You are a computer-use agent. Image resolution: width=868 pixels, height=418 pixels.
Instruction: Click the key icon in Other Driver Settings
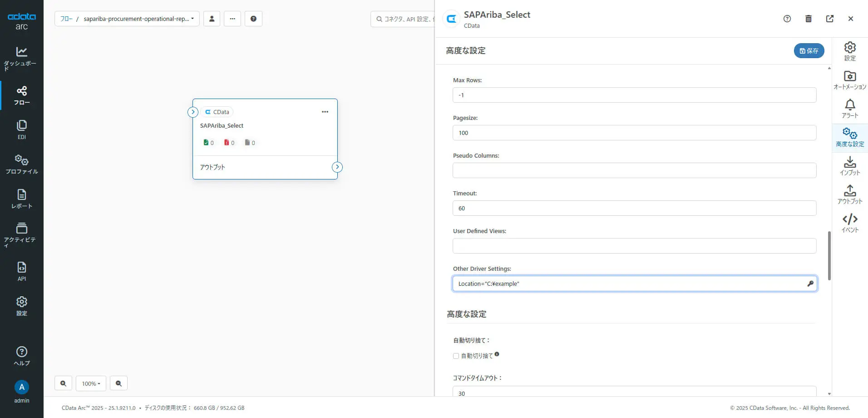pos(810,284)
